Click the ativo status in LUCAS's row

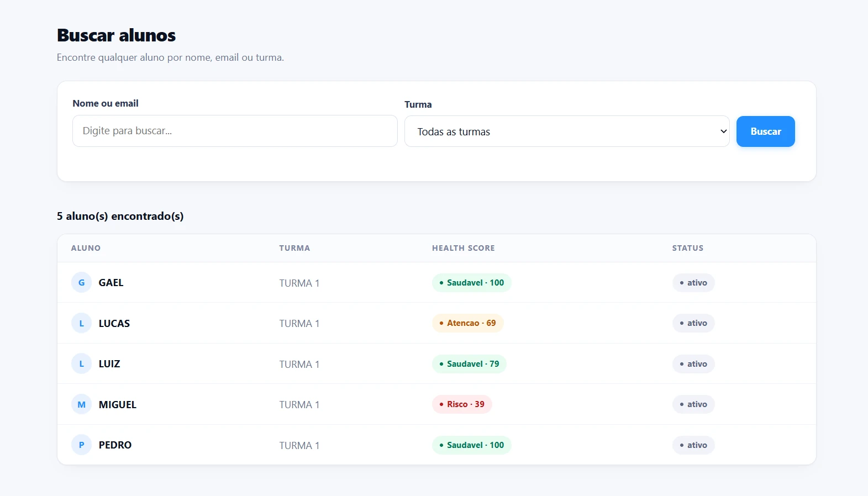[693, 323]
